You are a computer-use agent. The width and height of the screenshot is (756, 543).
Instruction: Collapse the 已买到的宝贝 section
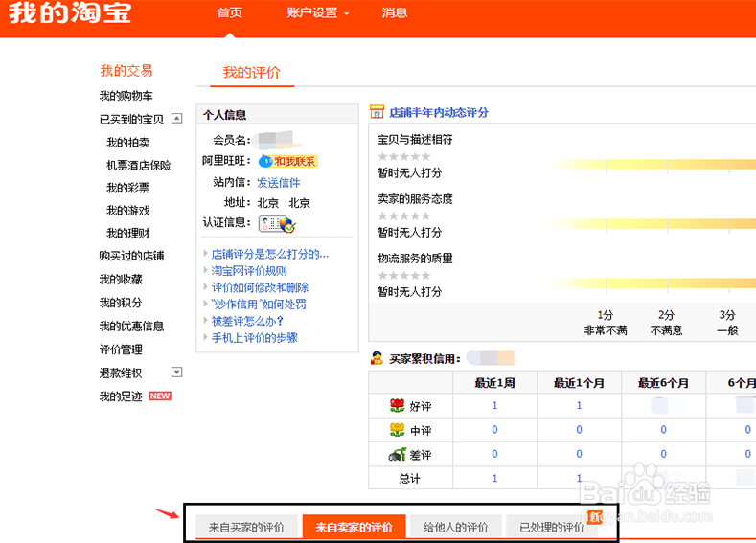[177, 118]
